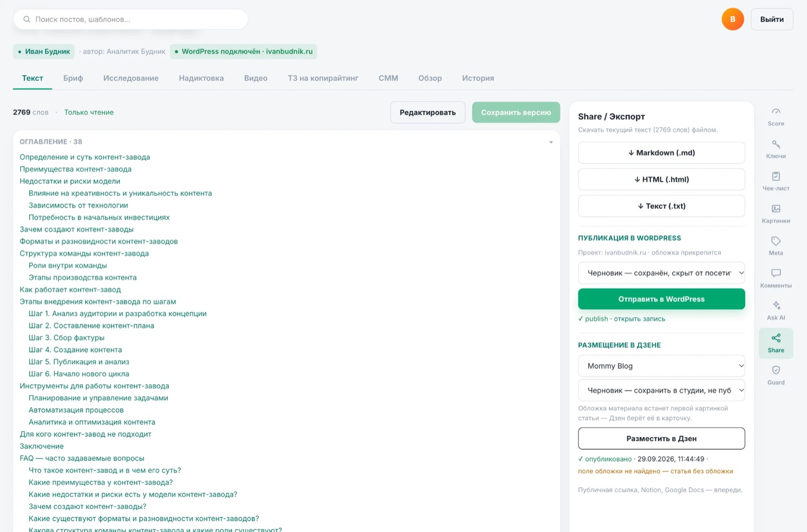
Task: Jump to the Заключение section
Action: [41, 446]
